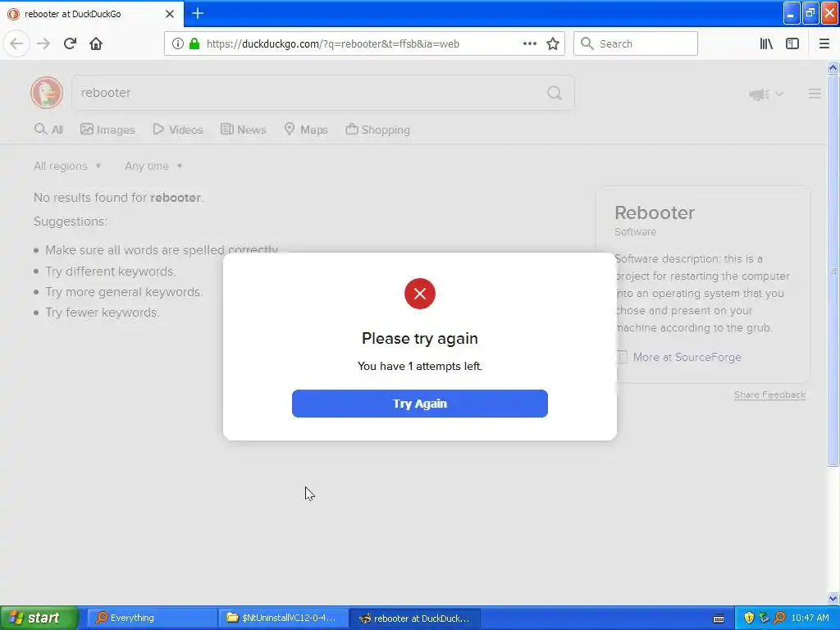
Task: Show site information icon in address bar
Action: (177, 44)
